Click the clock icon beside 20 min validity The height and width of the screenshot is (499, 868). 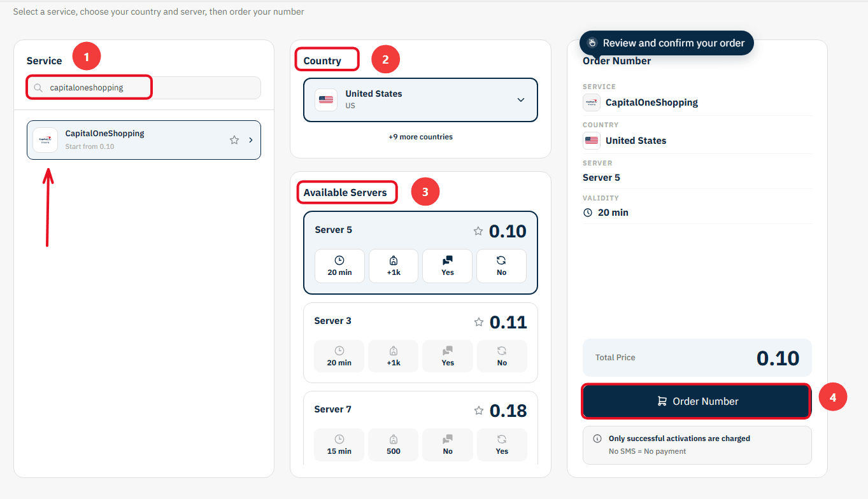click(x=588, y=213)
